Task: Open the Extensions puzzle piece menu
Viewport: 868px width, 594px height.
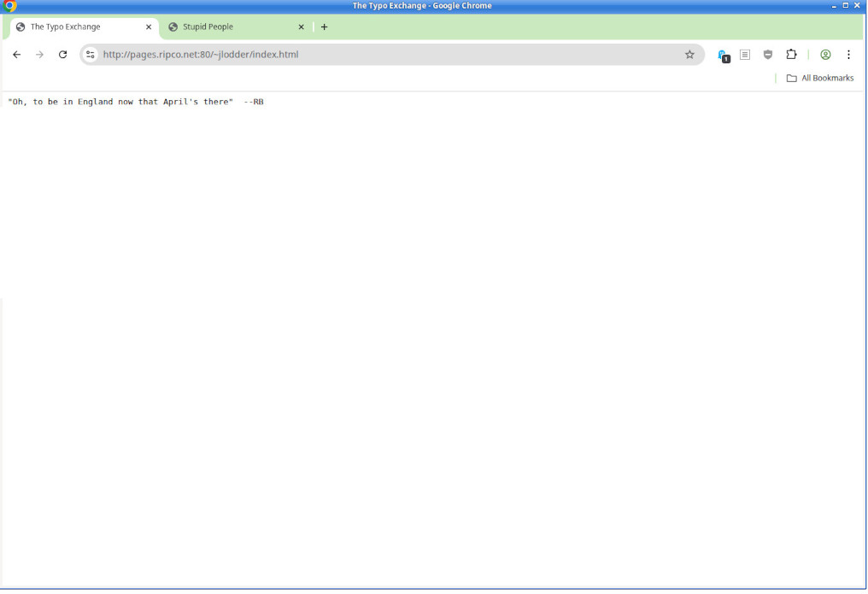Action: 791,55
